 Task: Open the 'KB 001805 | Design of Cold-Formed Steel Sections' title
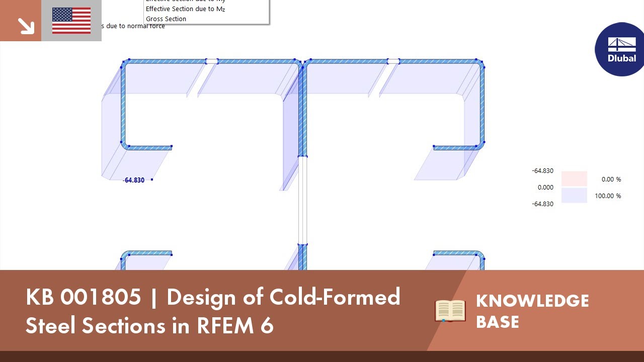[x=213, y=311]
